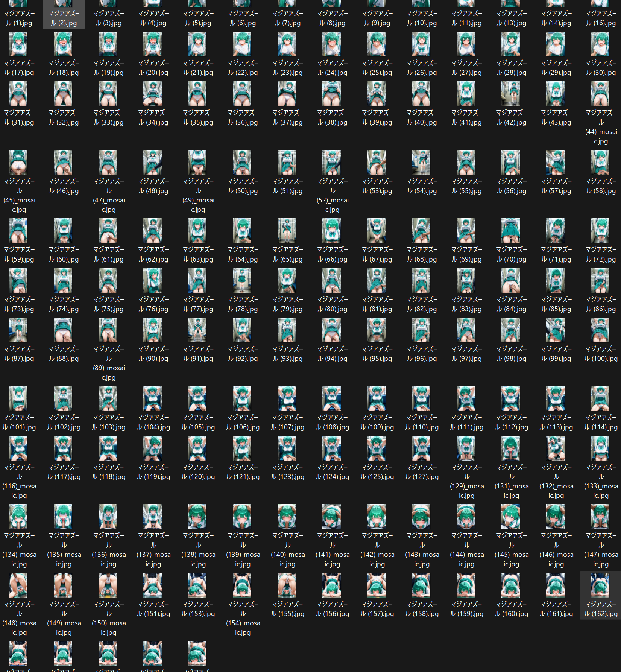This screenshot has width=621, height=672.
Task: Select the file マジアアズール (162).jpg
Action: pos(601,595)
